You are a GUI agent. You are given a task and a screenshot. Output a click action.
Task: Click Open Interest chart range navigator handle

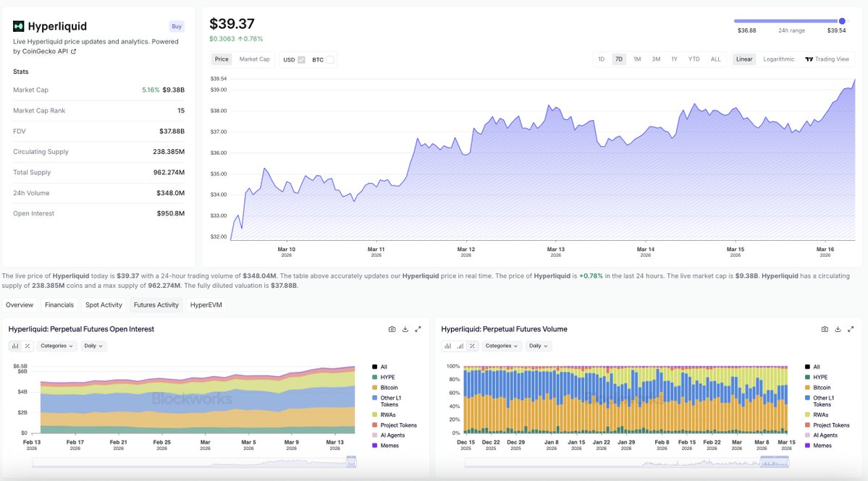point(351,461)
